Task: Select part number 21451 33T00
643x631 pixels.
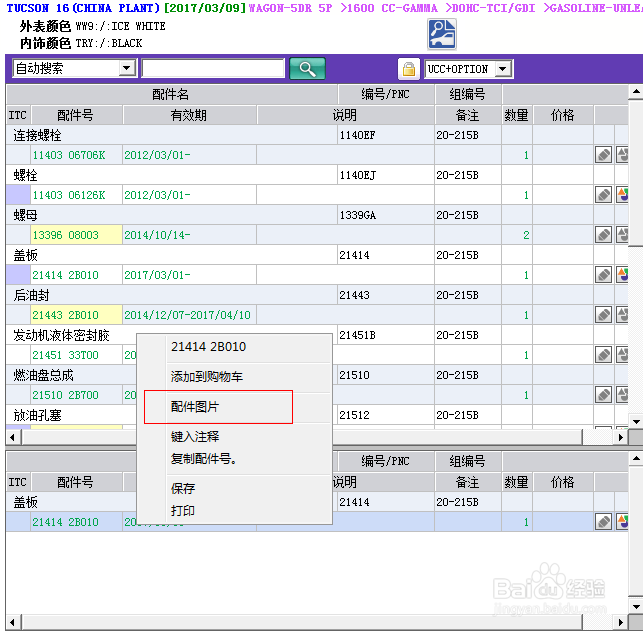Action: click(x=66, y=355)
